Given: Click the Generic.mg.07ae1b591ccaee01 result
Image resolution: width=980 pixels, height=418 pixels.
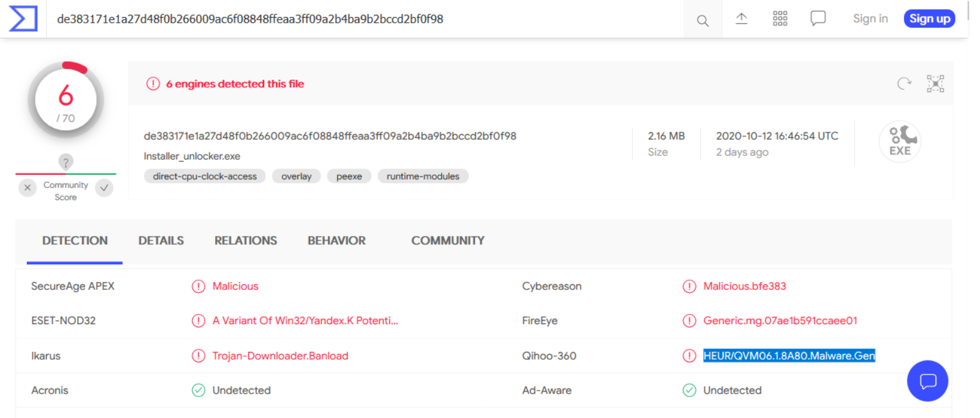Looking at the screenshot, I should pyautogui.click(x=780, y=321).
